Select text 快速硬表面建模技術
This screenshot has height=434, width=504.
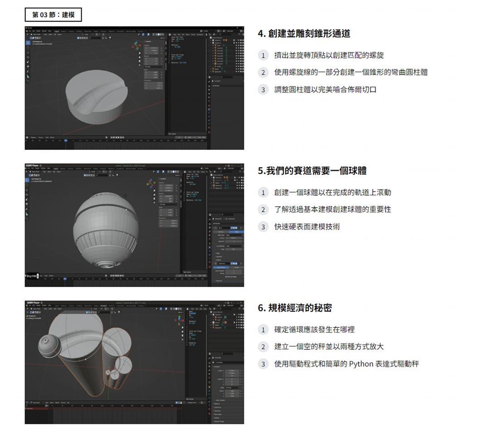307,227
